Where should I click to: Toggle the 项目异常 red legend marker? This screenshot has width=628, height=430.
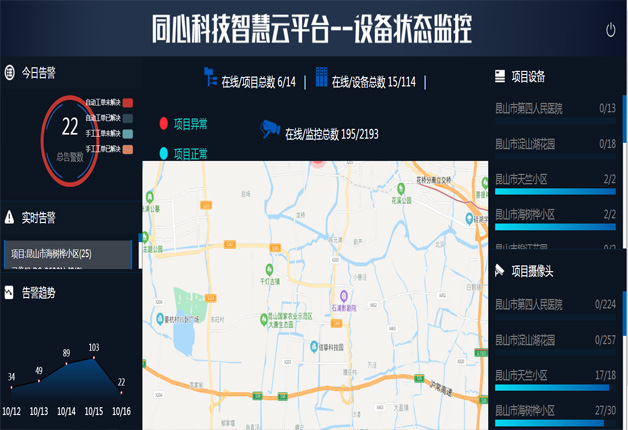[x=164, y=124]
